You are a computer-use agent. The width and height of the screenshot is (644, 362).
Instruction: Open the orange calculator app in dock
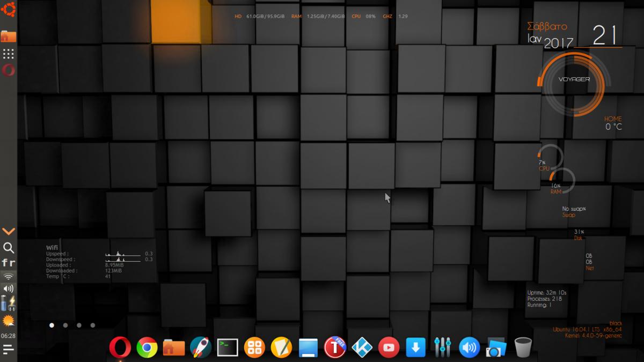point(254,348)
